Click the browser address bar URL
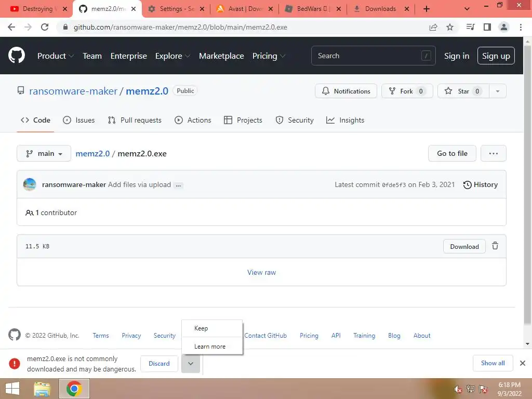This screenshot has width=532, height=399. [x=180, y=27]
